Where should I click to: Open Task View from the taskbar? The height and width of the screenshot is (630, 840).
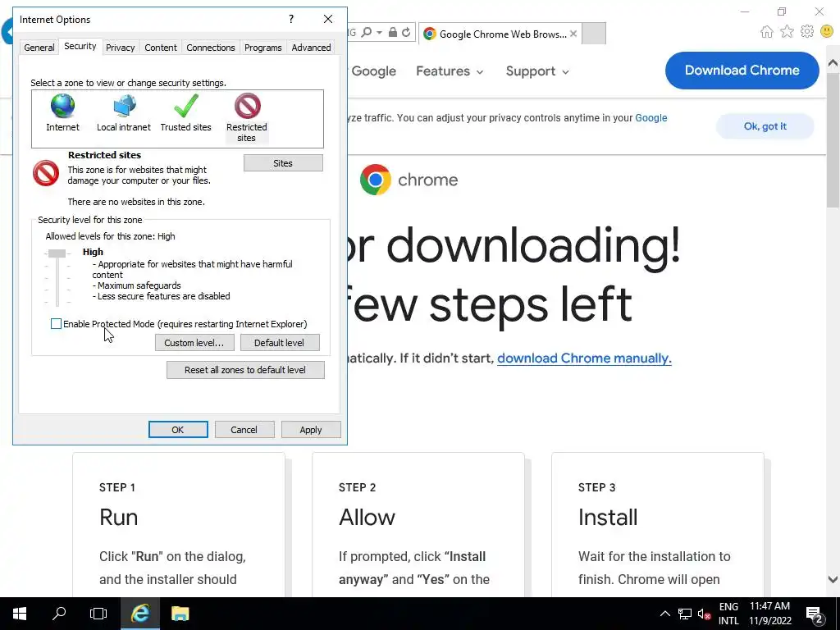tap(98, 614)
